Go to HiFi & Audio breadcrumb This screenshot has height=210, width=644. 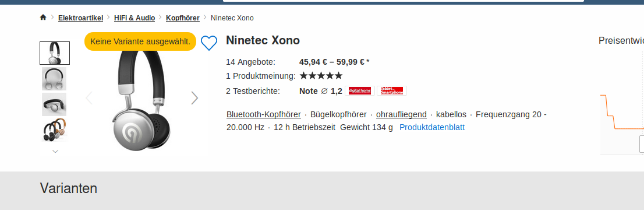tap(135, 17)
